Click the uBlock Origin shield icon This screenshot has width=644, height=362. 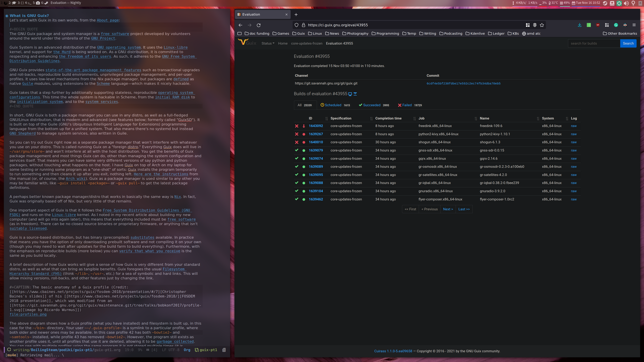tap(598, 25)
